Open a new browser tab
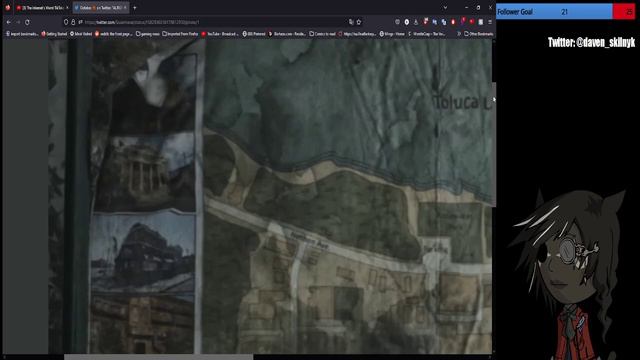This screenshot has width=640, height=360. [135, 8]
